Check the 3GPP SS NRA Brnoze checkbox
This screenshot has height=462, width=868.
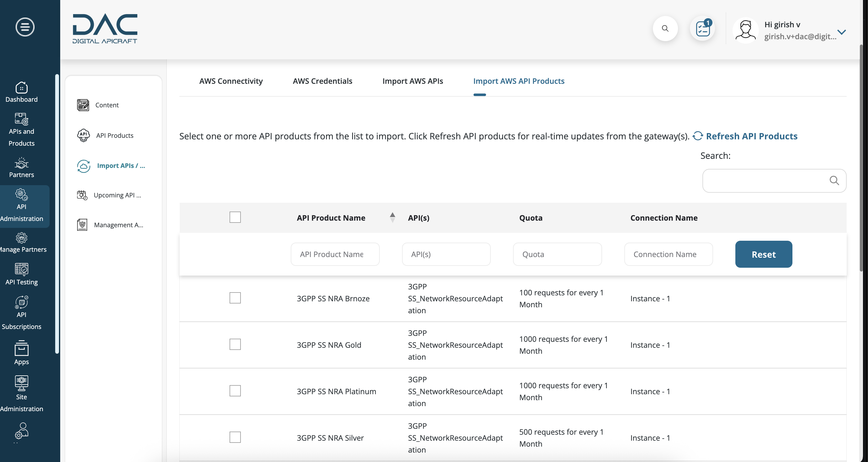tap(235, 298)
